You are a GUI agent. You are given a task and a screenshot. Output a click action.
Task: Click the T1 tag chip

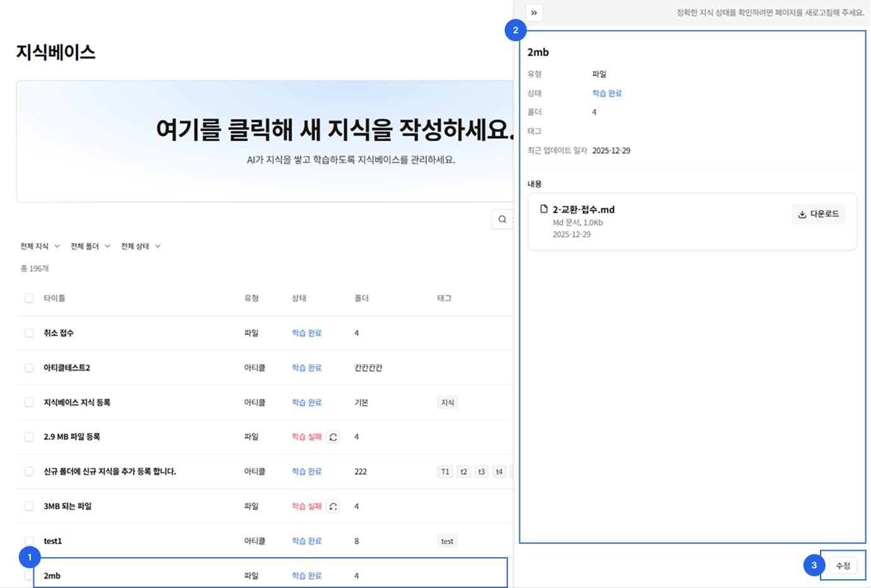pyautogui.click(x=445, y=471)
